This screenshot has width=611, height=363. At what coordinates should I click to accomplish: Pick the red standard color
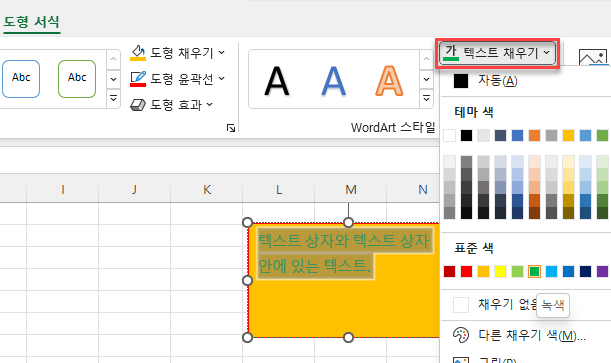point(466,271)
